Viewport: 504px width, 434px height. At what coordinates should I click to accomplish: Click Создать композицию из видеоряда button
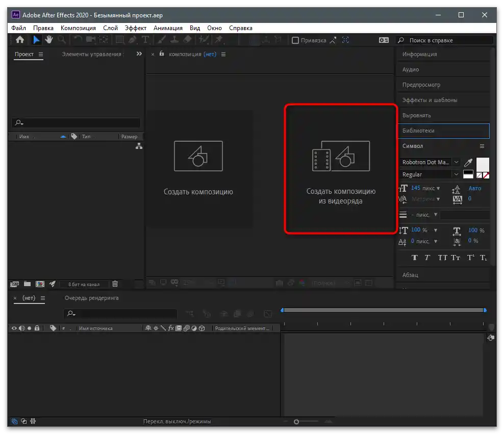click(341, 169)
